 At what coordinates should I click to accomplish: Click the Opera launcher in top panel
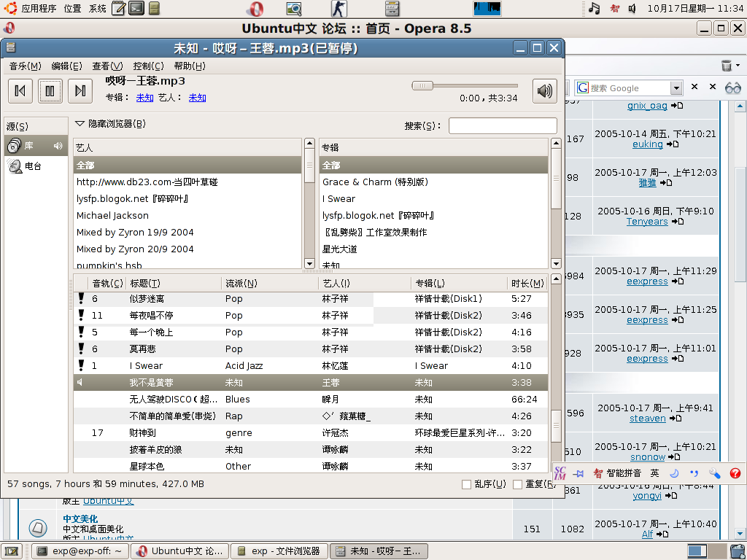click(x=255, y=9)
